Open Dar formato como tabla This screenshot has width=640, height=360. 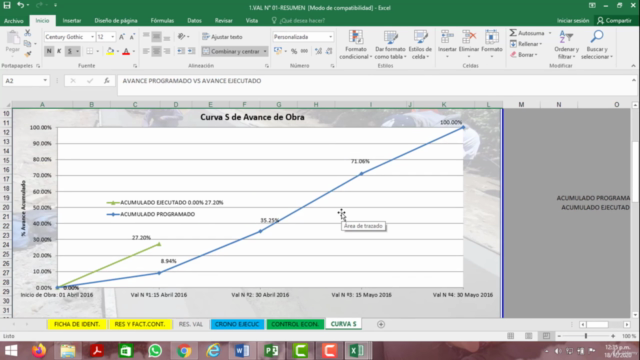(390, 44)
